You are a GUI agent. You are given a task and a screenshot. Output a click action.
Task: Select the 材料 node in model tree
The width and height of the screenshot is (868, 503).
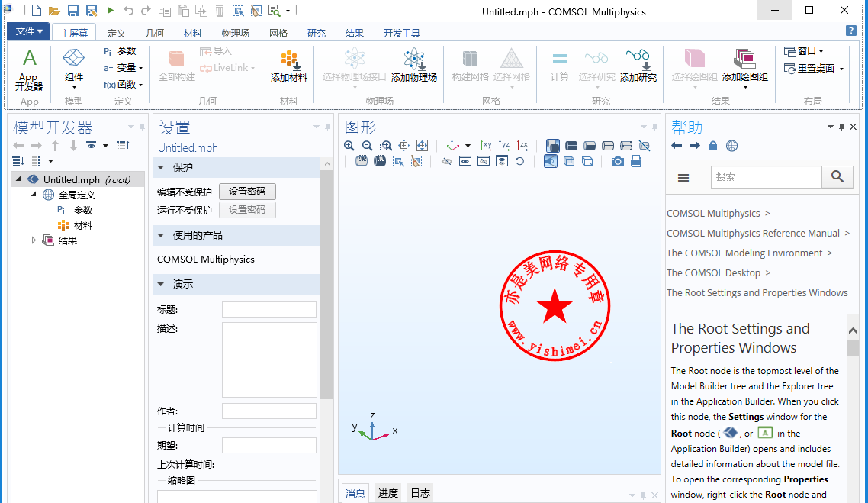pyautogui.click(x=76, y=225)
